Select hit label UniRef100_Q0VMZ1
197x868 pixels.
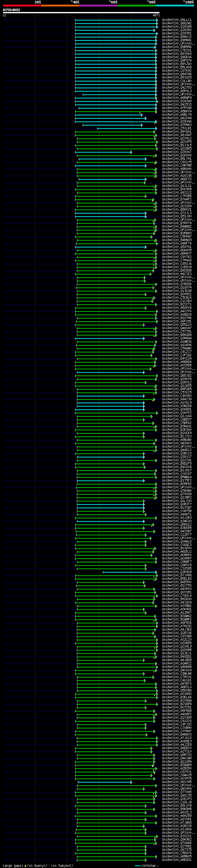tap(176, 294)
